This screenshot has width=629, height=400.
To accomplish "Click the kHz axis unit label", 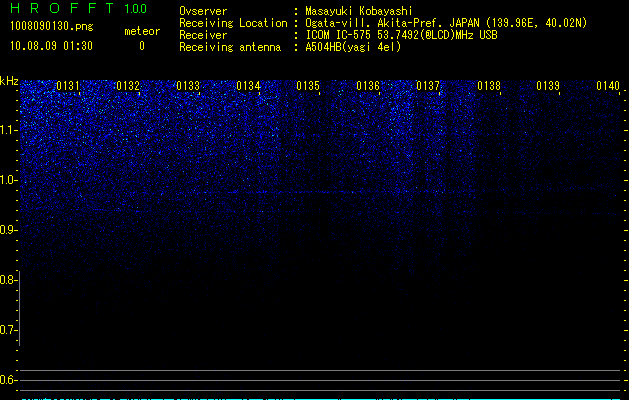I will pyautogui.click(x=9, y=81).
